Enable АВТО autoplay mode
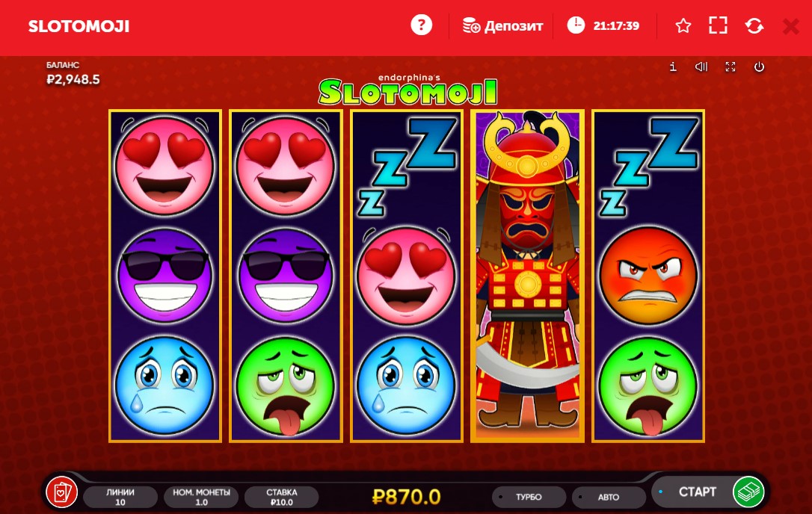 click(x=609, y=497)
